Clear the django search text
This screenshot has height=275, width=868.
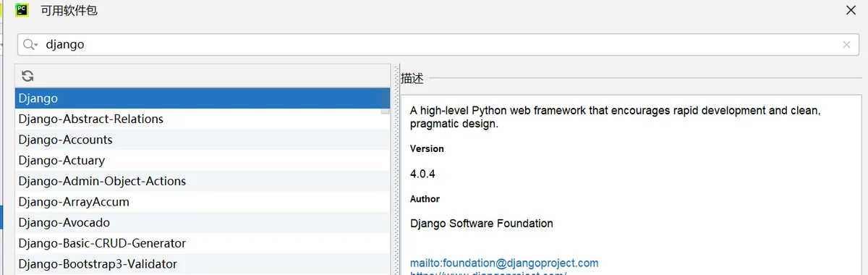coord(846,44)
